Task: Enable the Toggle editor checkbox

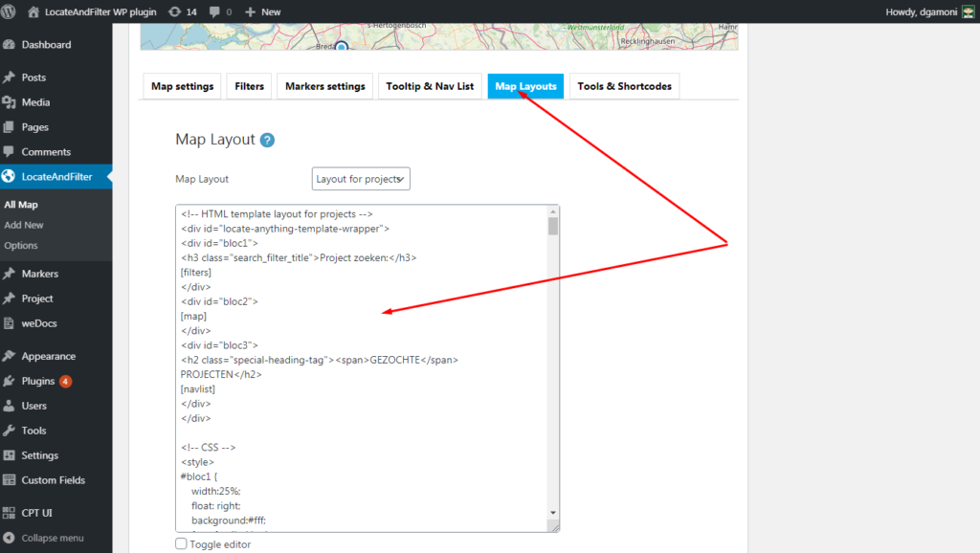Action: pyautogui.click(x=182, y=544)
